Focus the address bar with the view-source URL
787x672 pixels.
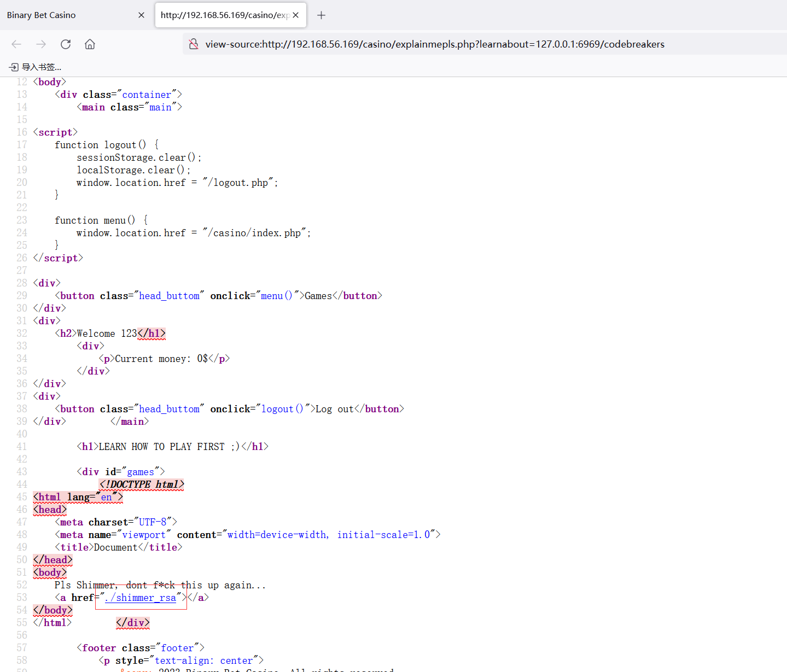[435, 44]
